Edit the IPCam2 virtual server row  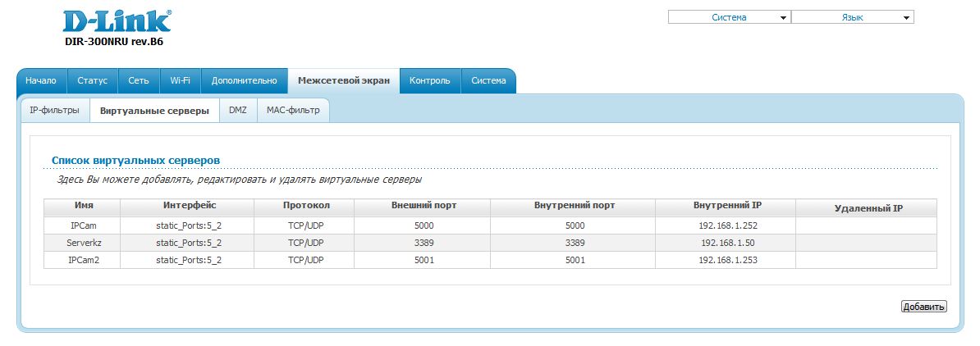[x=82, y=260]
